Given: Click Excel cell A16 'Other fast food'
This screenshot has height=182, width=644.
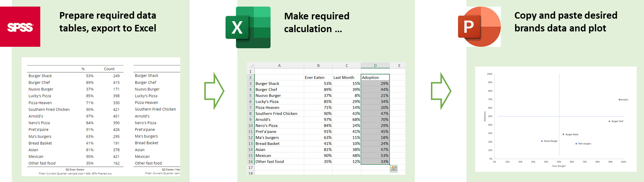Looking at the screenshot, I should click(279, 162).
